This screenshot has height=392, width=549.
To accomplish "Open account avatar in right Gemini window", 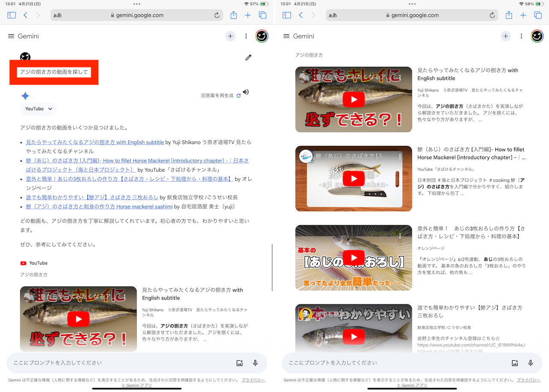I will coord(537,36).
